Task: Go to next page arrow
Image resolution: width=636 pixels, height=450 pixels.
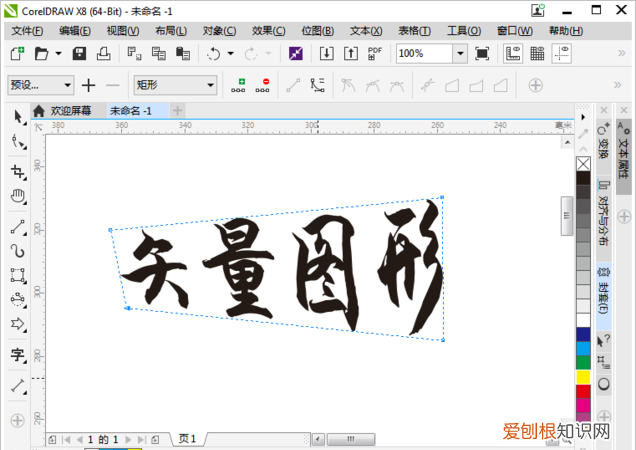Action: (128, 439)
